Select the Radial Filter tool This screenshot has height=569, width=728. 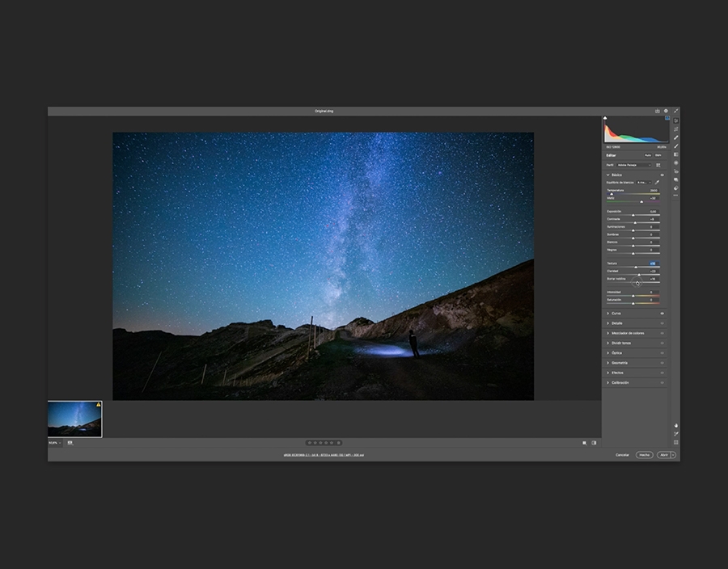pos(676,162)
